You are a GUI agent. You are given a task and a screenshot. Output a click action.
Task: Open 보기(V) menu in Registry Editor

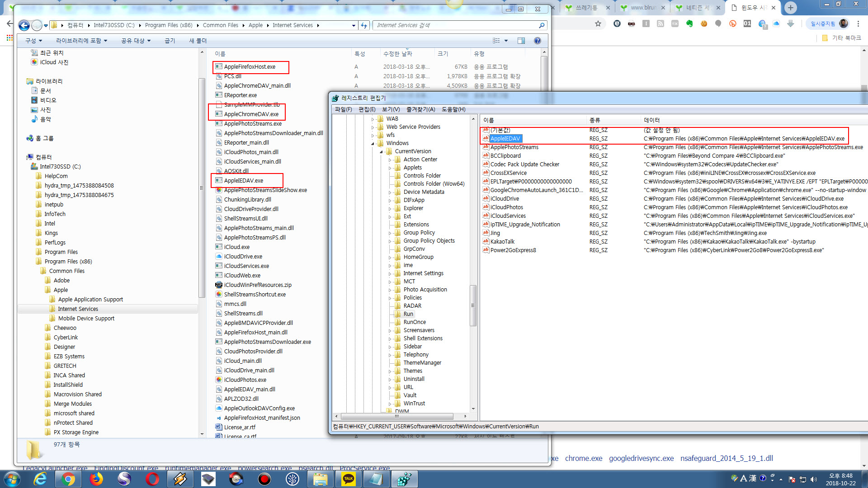coord(391,109)
